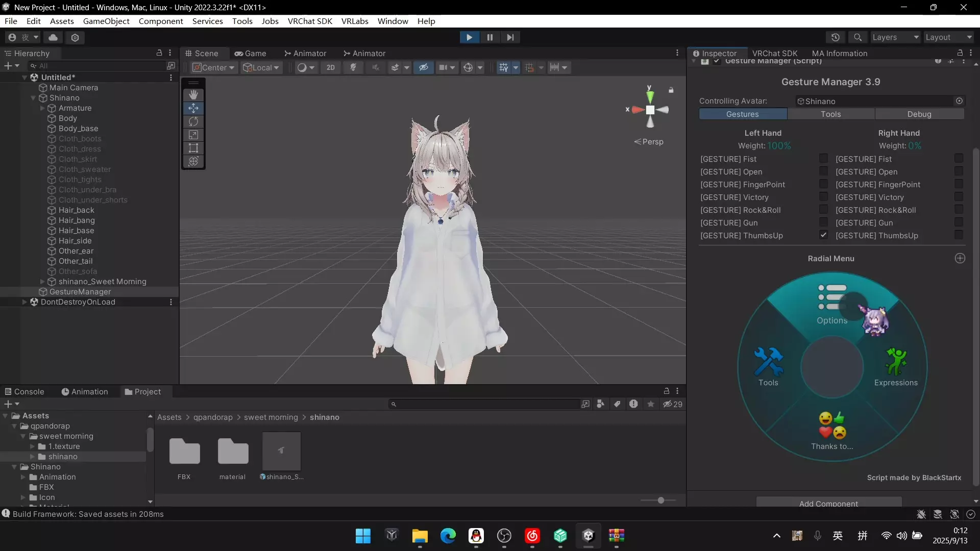Screen dimensions: 980x551
Task: Select the Rect transform tool
Action: click(193, 148)
